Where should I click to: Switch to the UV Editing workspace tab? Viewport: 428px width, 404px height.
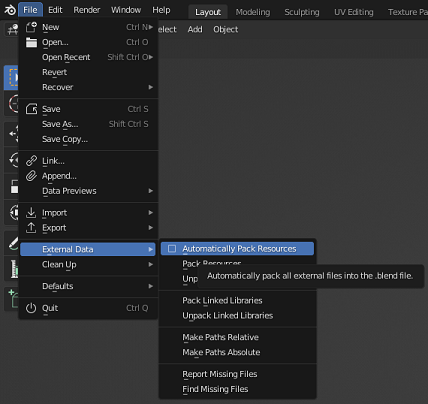pos(354,12)
